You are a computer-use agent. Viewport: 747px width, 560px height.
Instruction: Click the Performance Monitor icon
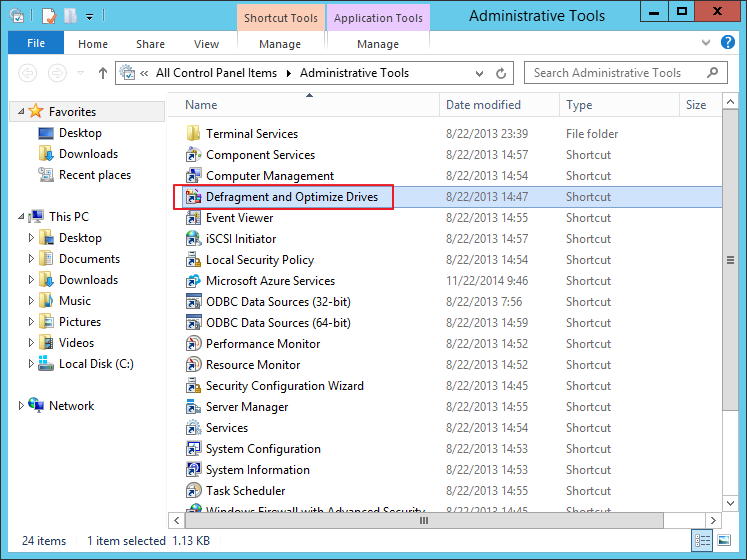(194, 344)
